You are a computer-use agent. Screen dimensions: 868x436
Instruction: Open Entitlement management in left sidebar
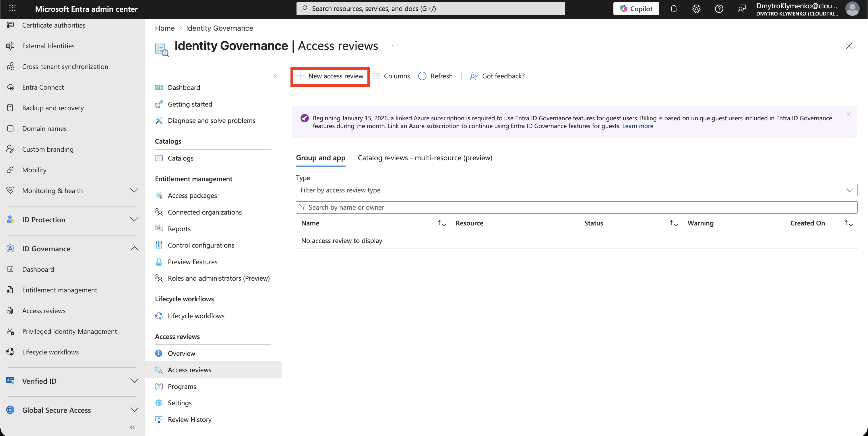coord(59,290)
